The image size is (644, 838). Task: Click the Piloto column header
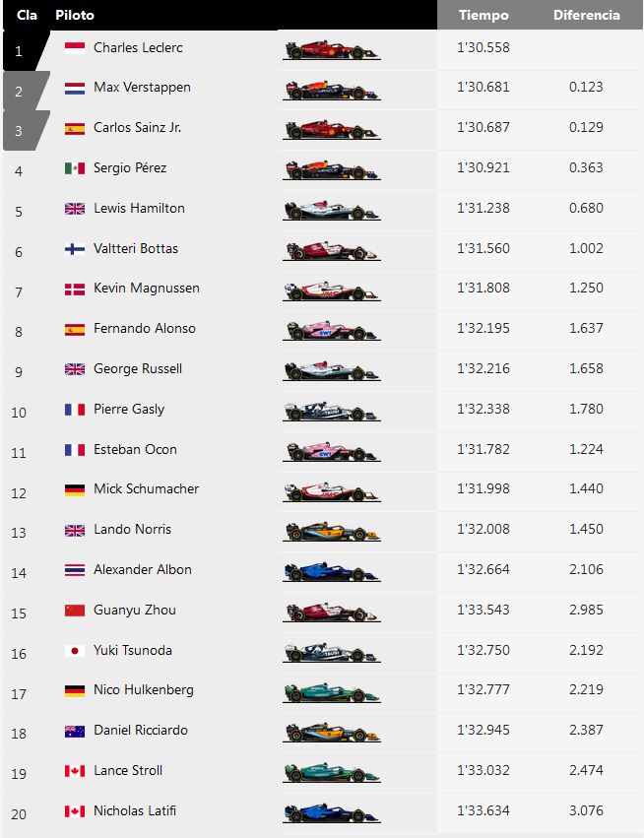(75, 15)
